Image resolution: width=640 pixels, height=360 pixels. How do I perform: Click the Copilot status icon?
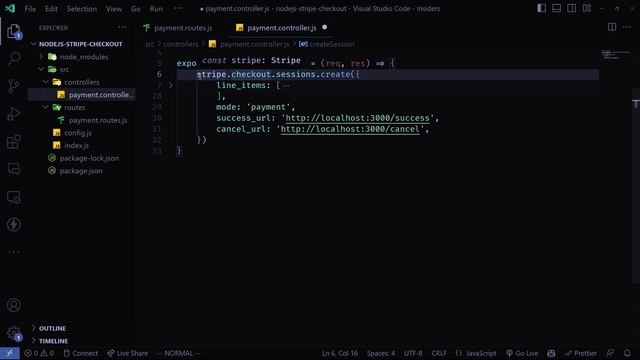point(551,353)
